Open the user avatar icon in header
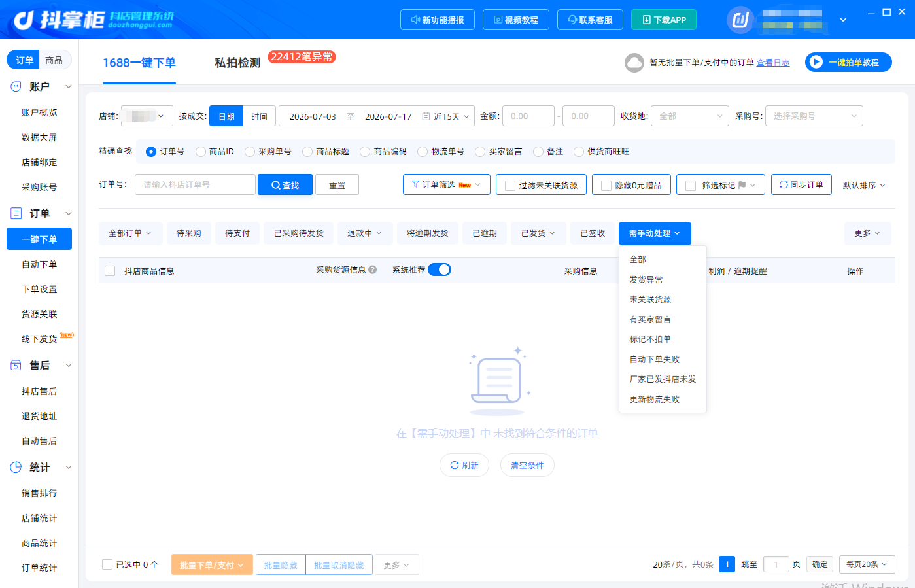 [740, 20]
